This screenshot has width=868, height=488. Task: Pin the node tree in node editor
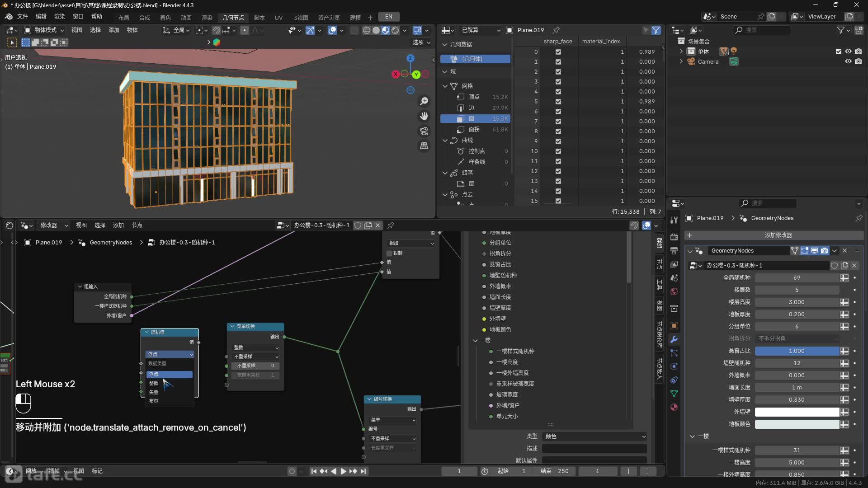click(391, 225)
